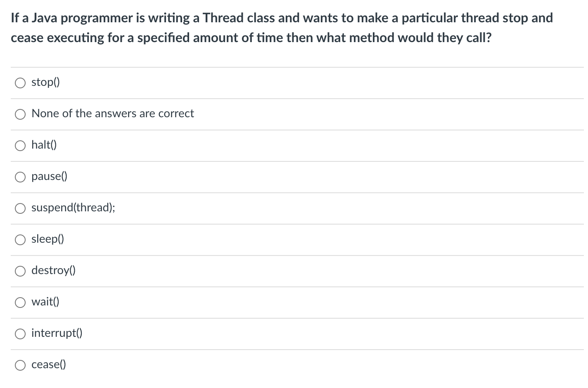Click the 'None of the answers are correct' text
Image resolution: width=588 pixels, height=388 pixels.
click(x=112, y=114)
